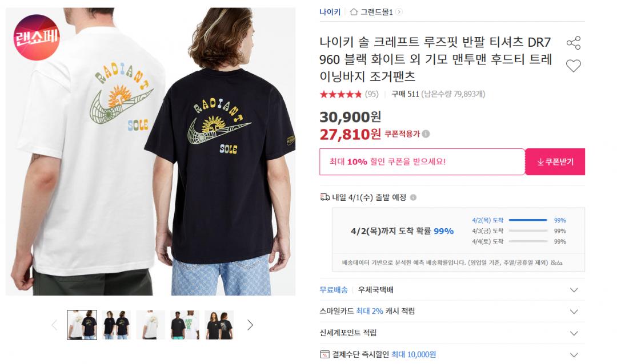Screen dimensions: 617x364
Task: Click the 최대 10% 할인 쿠폰 banner
Action: point(422,161)
